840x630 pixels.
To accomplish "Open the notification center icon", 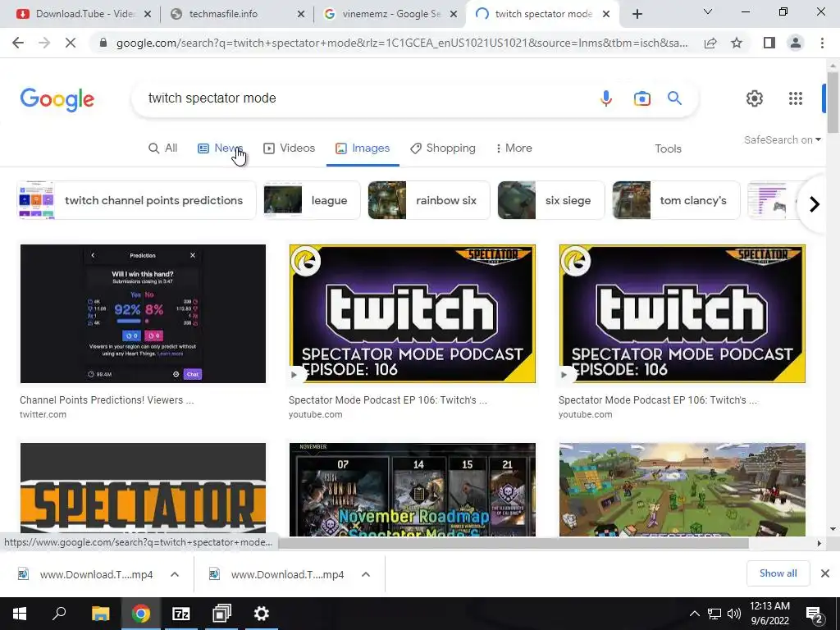I will click(815, 615).
